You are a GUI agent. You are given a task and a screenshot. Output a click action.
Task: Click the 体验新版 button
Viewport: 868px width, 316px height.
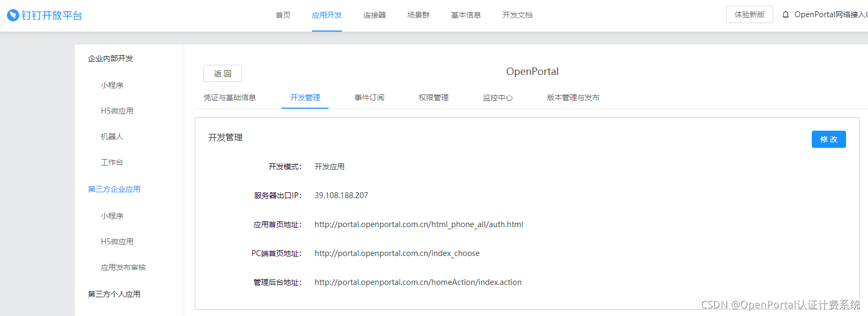pos(749,14)
